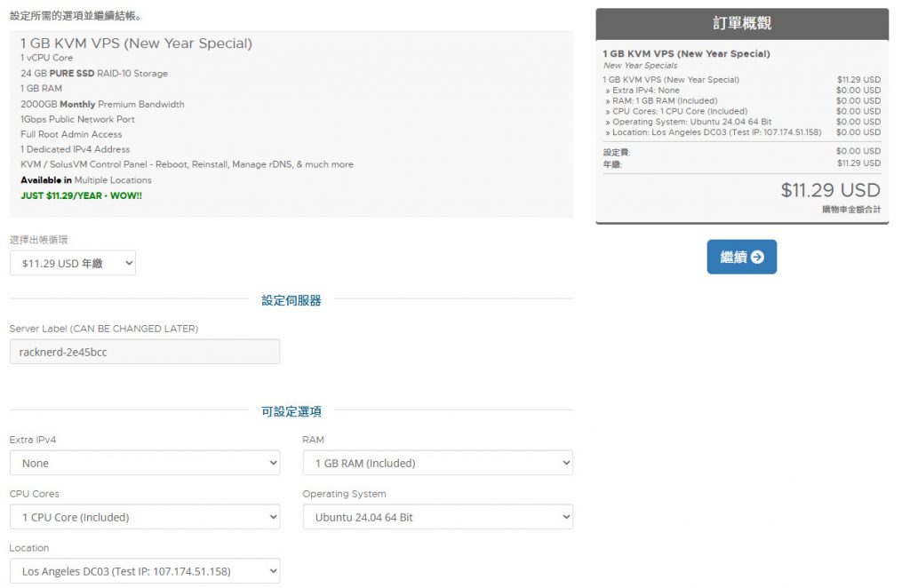
Task: Expand the Extra IPv4 dropdown
Action: coord(144,463)
